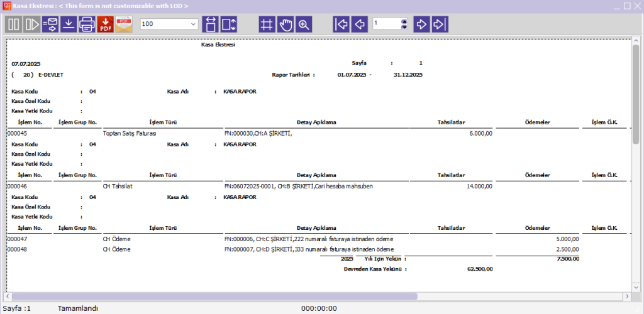Screen dimensions: 644x314
Task: Go to the next page
Action: click(x=421, y=24)
